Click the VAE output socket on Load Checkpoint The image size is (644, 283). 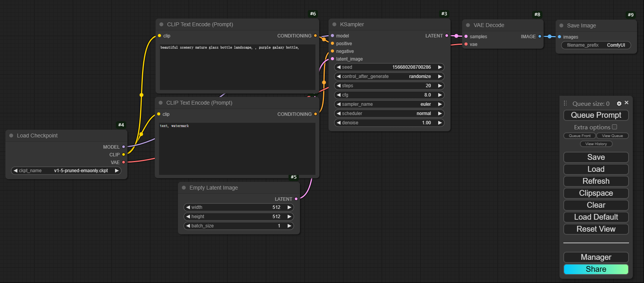tap(124, 162)
